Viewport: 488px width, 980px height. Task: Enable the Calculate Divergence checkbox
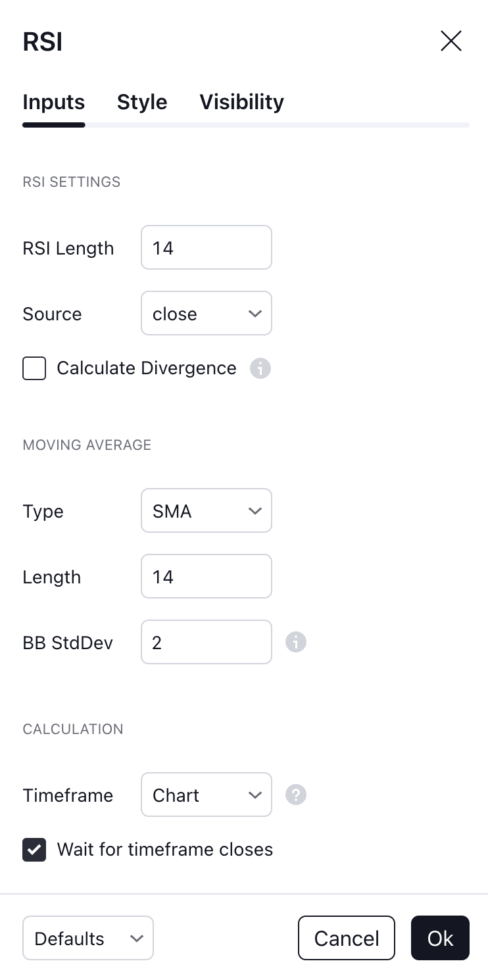pyautogui.click(x=34, y=368)
